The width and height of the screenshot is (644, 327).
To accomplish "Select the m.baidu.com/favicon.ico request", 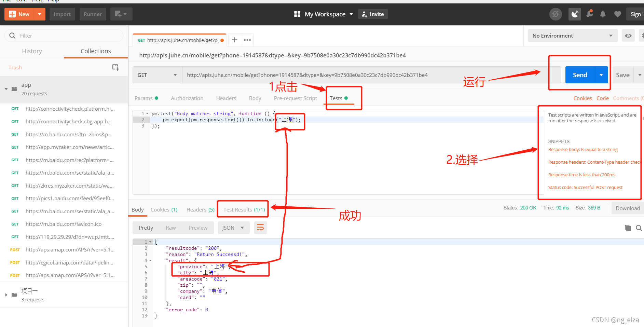I will (x=64, y=224).
